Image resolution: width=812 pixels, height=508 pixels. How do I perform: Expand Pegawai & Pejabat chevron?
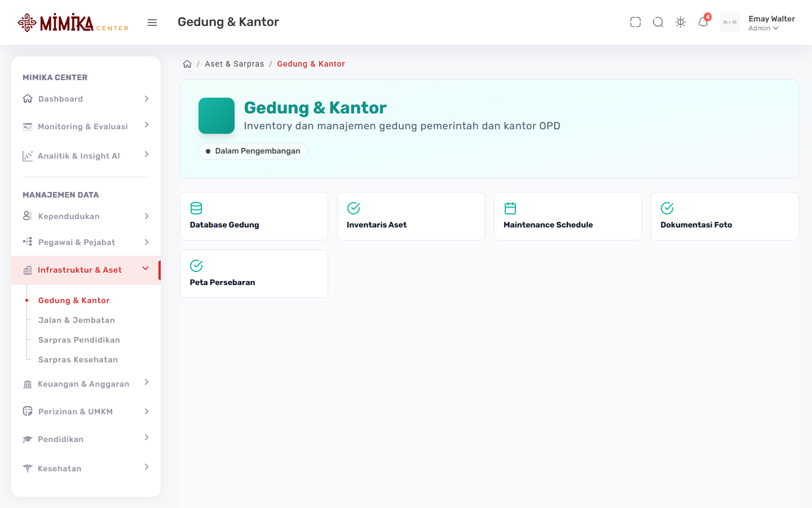147,242
